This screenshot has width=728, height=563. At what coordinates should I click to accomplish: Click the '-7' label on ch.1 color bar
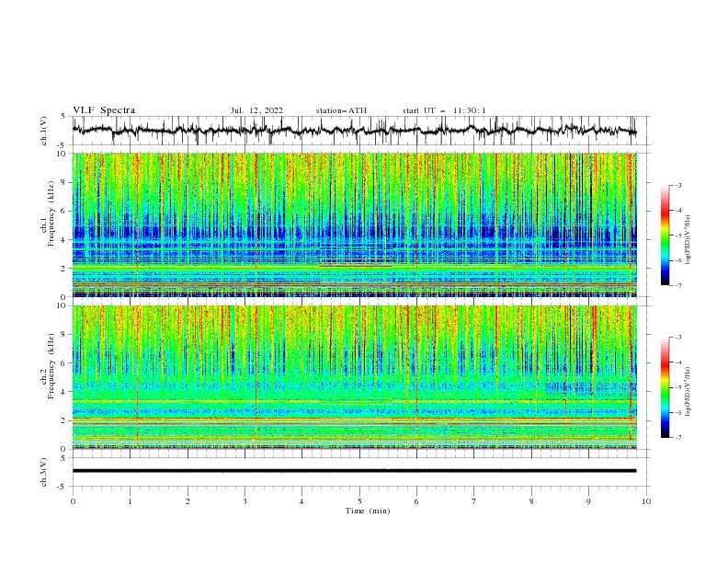(677, 285)
